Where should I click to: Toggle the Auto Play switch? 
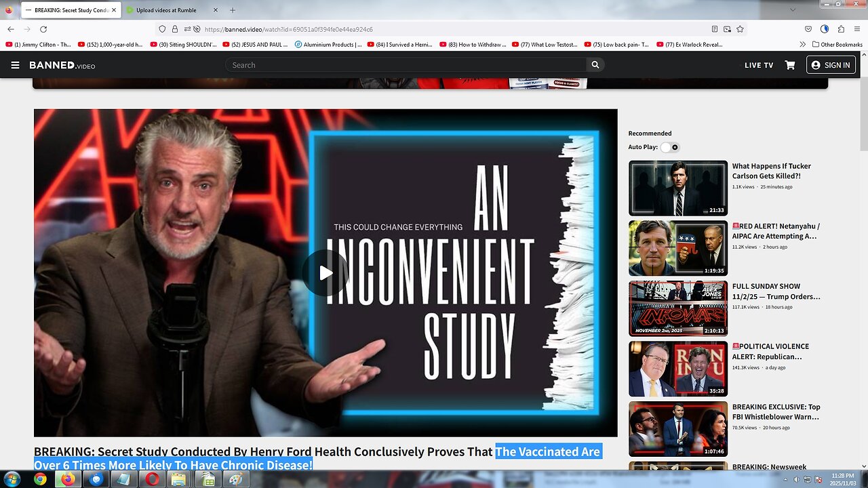[x=670, y=147]
